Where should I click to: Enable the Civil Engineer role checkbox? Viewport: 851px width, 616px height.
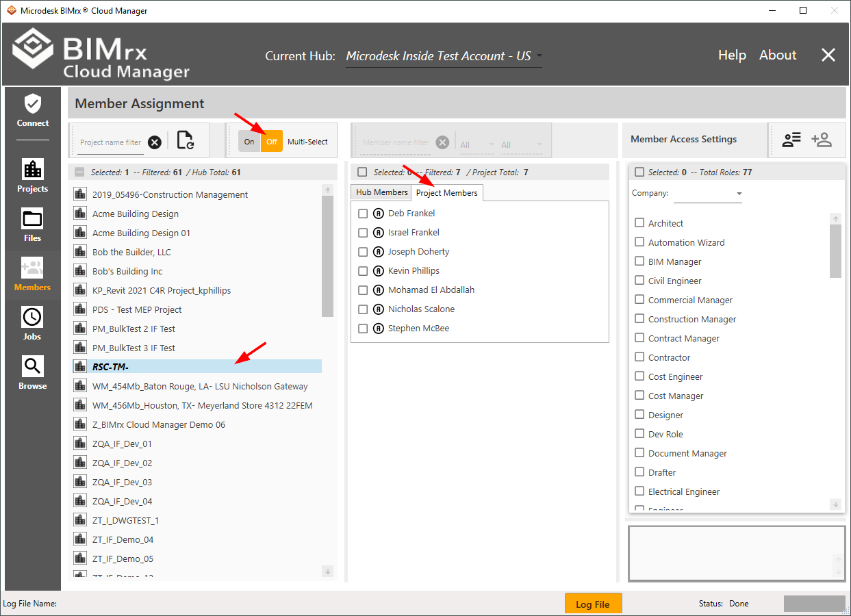click(639, 281)
